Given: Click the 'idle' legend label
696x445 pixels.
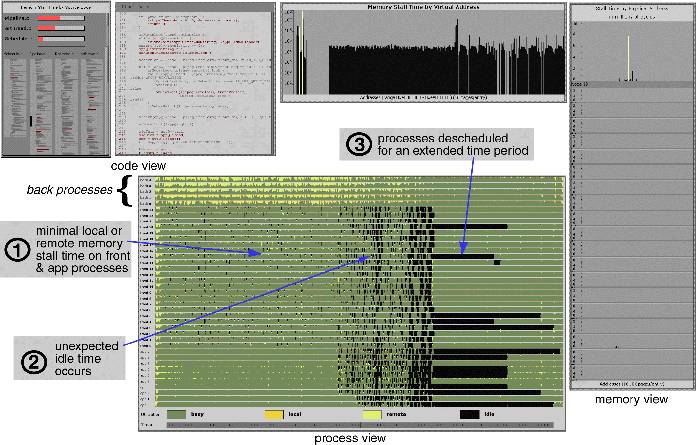Looking at the screenshot, I should pos(489,414).
